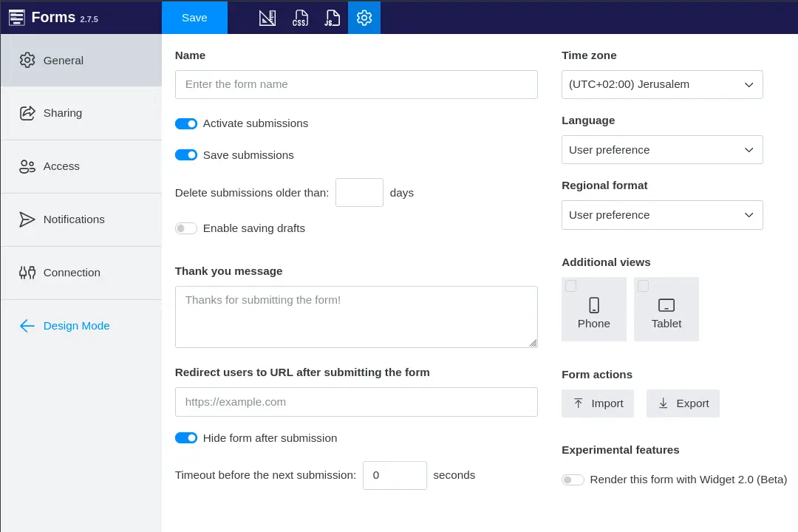
Task: Toggle Hide form after submission
Action: tap(185, 438)
